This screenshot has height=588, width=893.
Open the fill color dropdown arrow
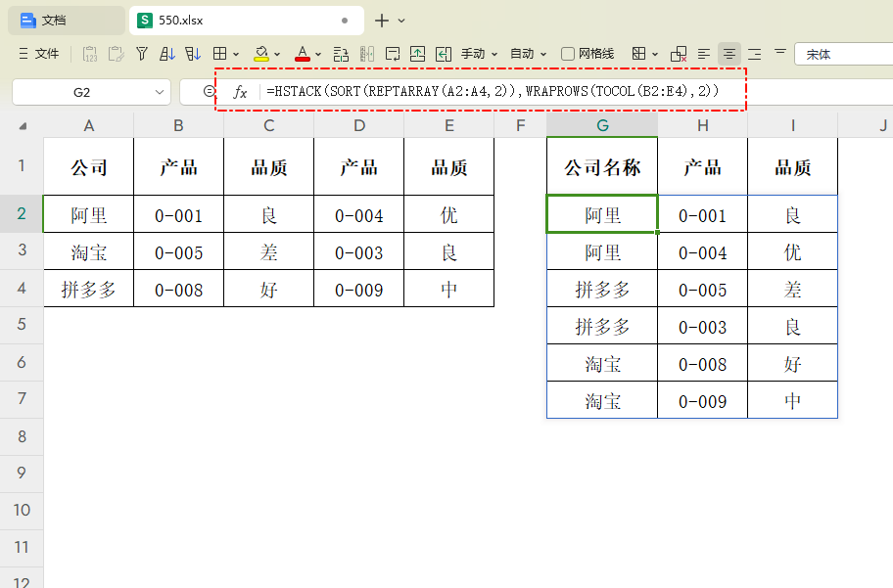point(277,55)
